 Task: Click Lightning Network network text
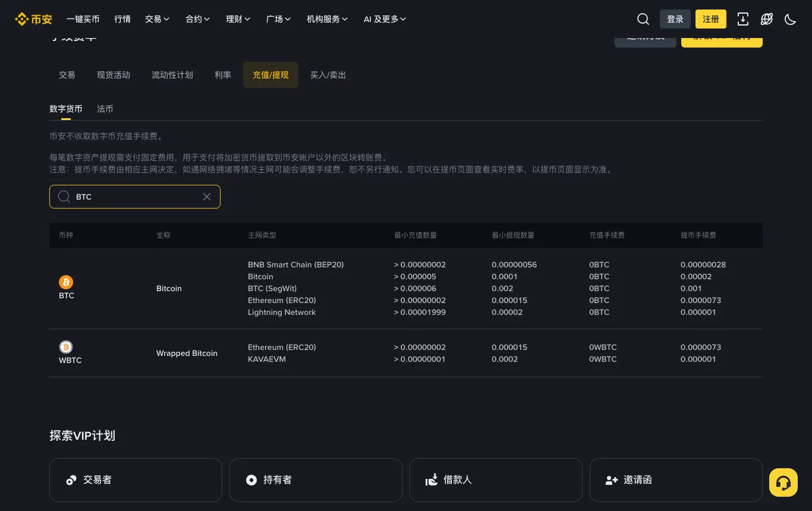(282, 312)
